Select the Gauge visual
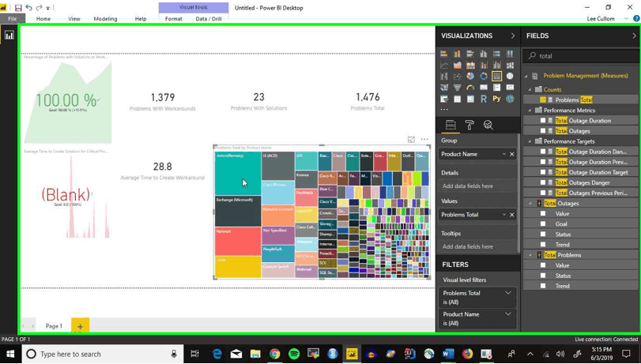This screenshot has width=641, height=364. point(470,88)
